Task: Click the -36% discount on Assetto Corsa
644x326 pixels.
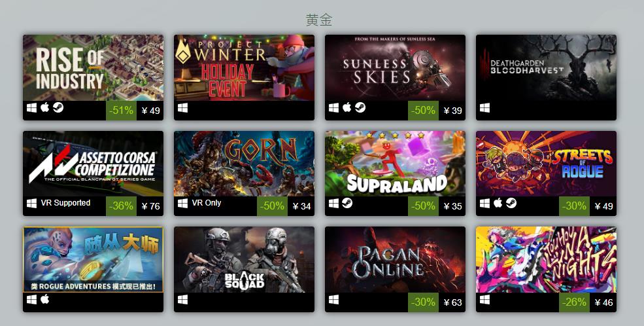Action: point(121,206)
